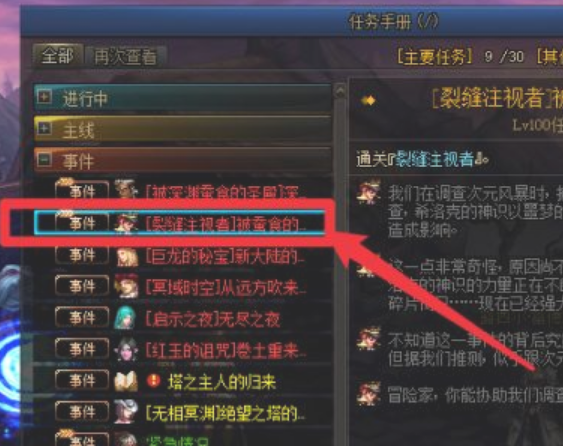This screenshot has width=563, height=446.
Task: Click the dark-haired NPC portrait beside 红玉的诅咒
Action: 126,349
